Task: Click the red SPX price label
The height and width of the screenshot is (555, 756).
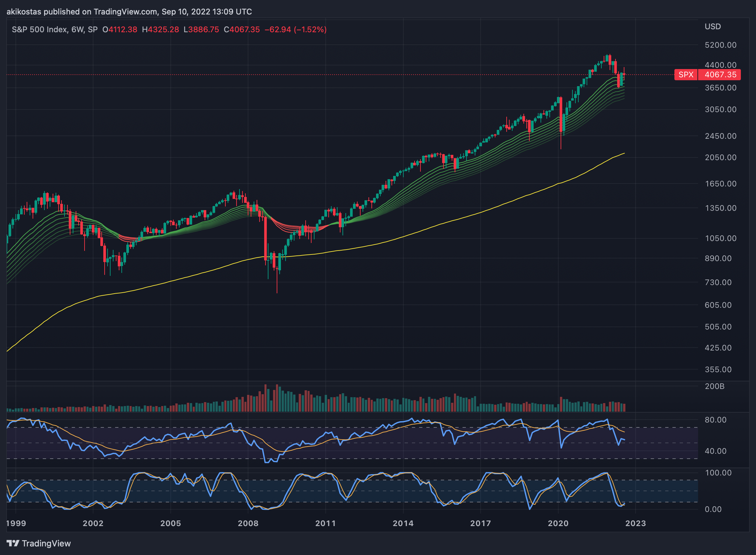Action: [686, 75]
